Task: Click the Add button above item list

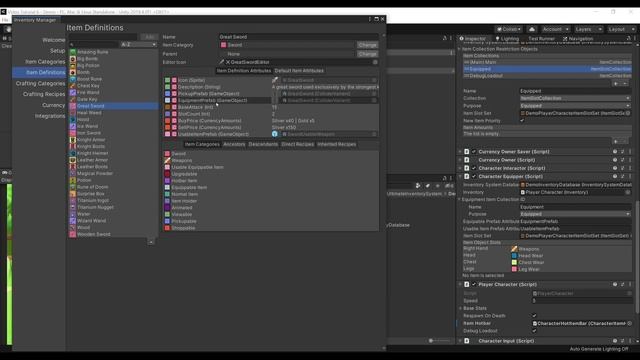Action: tap(149, 37)
